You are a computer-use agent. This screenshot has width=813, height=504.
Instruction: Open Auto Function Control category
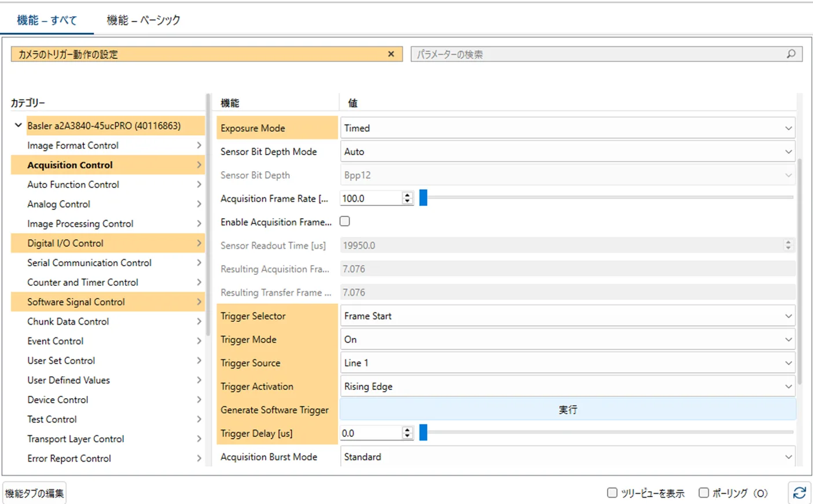[x=108, y=185]
